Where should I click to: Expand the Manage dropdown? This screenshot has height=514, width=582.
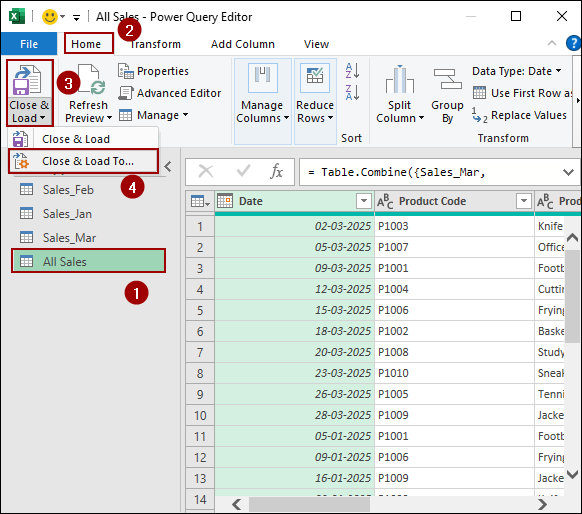click(x=185, y=115)
